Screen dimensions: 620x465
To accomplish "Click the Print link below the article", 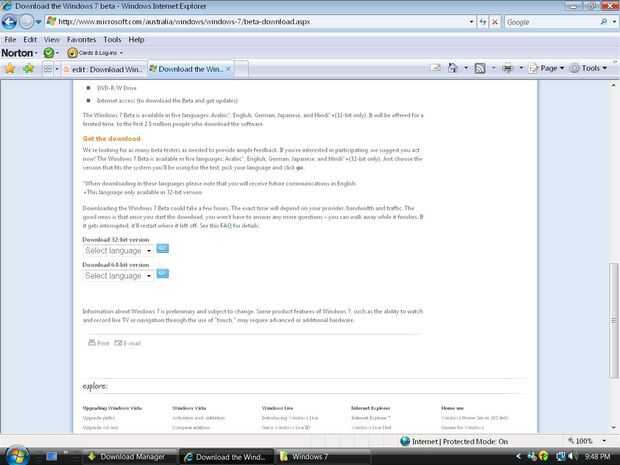I will [x=98, y=343].
